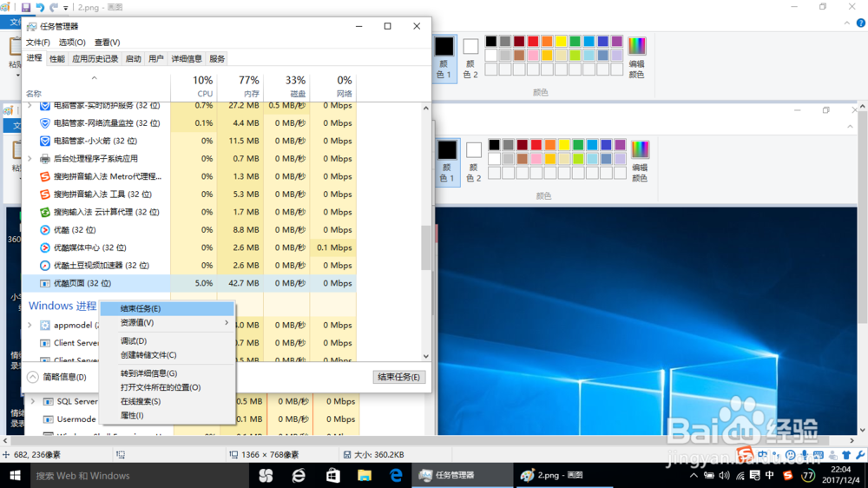Open the 查看(V) menu in Task Manager
This screenshot has height=488, width=868.
click(107, 42)
